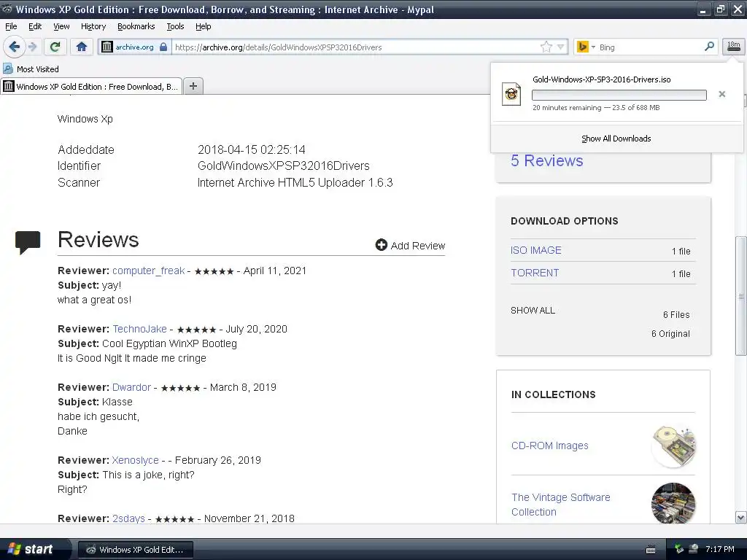
Task: Select the Identifier value GoldWindowsXPSP32016Drivers
Action: (284, 166)
